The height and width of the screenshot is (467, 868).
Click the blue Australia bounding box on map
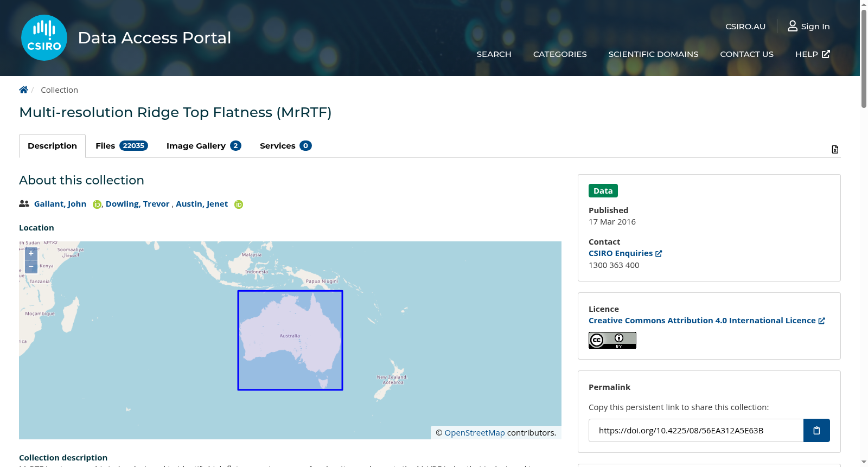290,340
